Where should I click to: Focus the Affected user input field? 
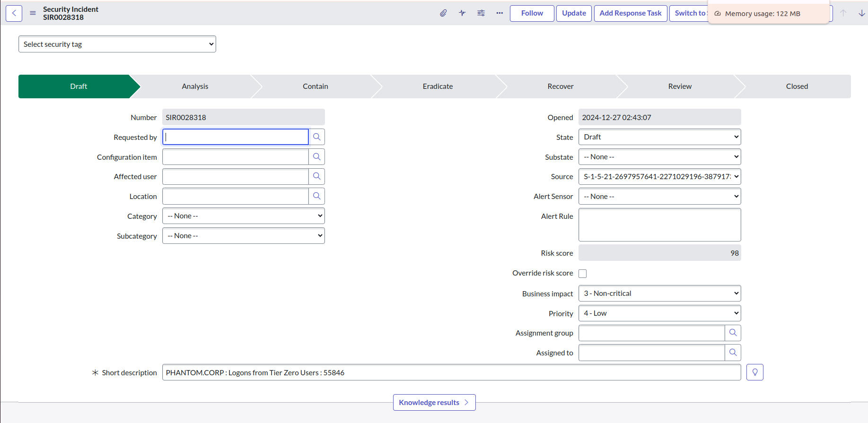[x=236, y=177]
